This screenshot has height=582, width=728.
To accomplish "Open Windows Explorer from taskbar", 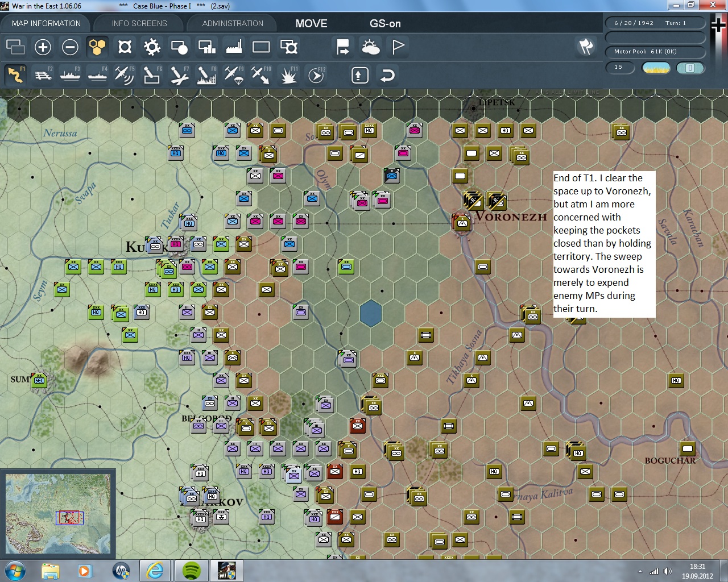I will coord(51,571).
